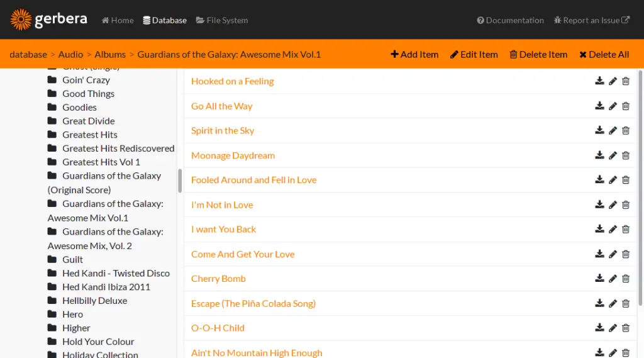Image resolution: width=644 pixels, height=358 pixels.
Task: Edit the Cherry Bomb item
Action: click(x=613, y=278)
